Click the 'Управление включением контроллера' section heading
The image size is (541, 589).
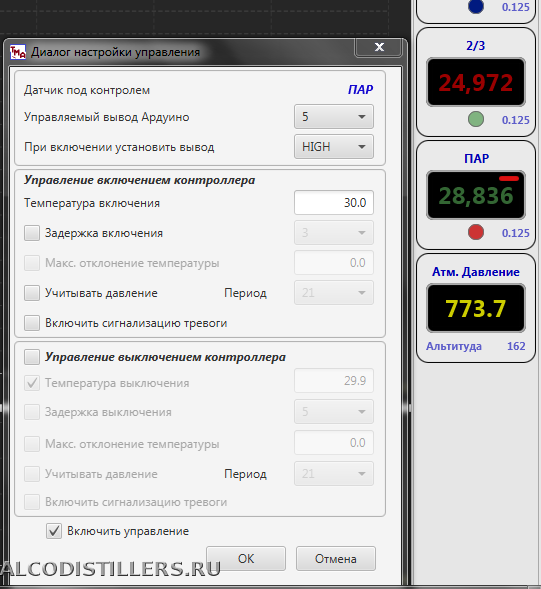(139, 180)
